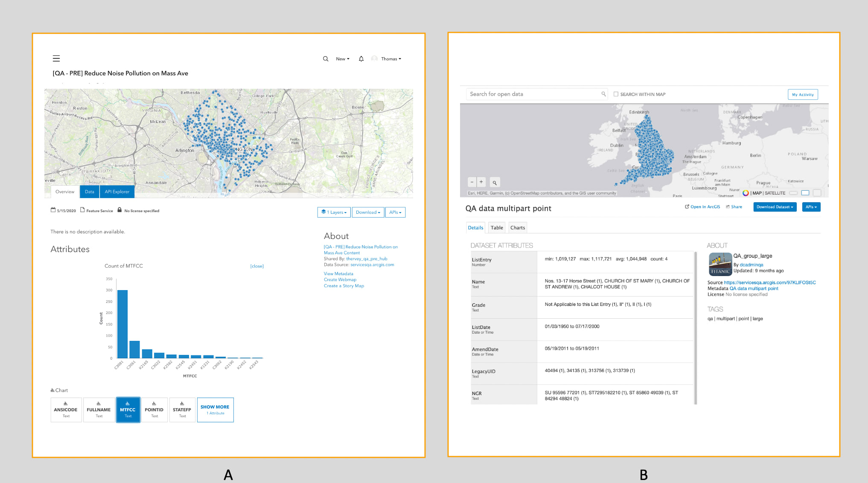
Task: Click the SHOW MORE attribute button
Action: point(215,410)
